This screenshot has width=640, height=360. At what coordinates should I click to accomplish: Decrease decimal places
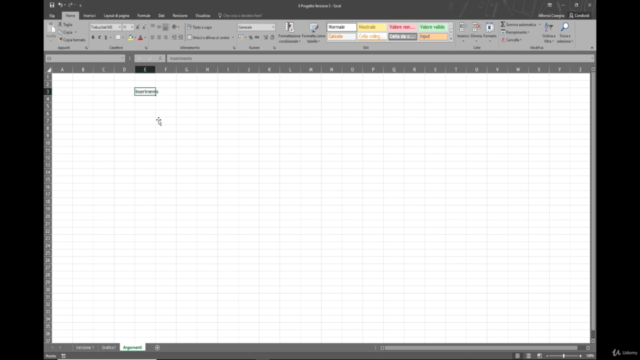pos(272,38)
